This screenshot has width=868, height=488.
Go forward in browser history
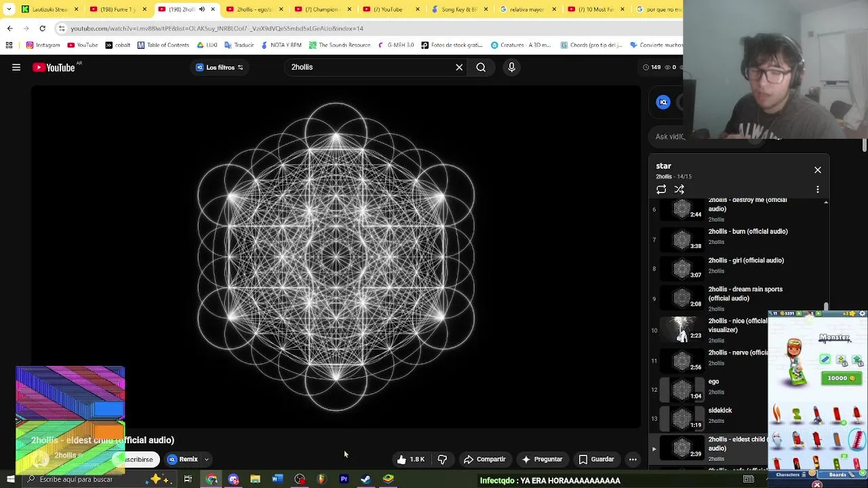pyautogui.click(x=26, y=28)
